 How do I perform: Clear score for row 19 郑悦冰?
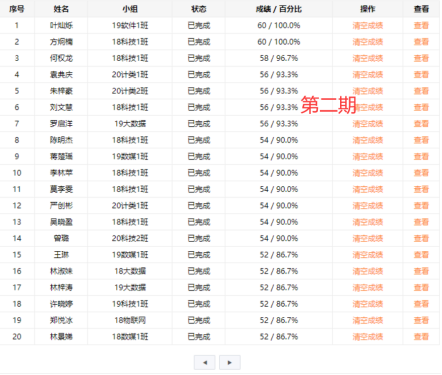coord(368,320)
